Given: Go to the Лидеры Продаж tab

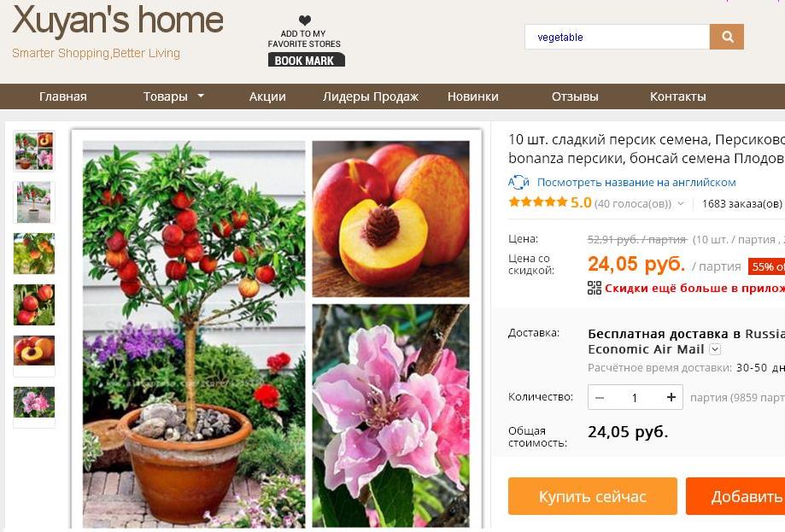Looking at the screenshot, I should [x=371, y=96].
